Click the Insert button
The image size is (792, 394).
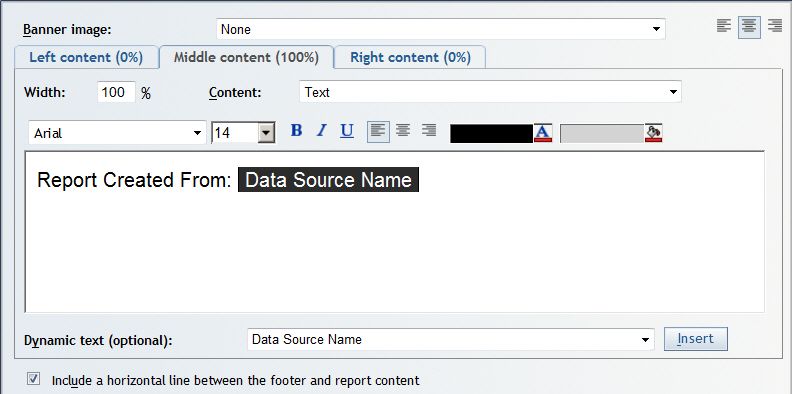point(696,338)
